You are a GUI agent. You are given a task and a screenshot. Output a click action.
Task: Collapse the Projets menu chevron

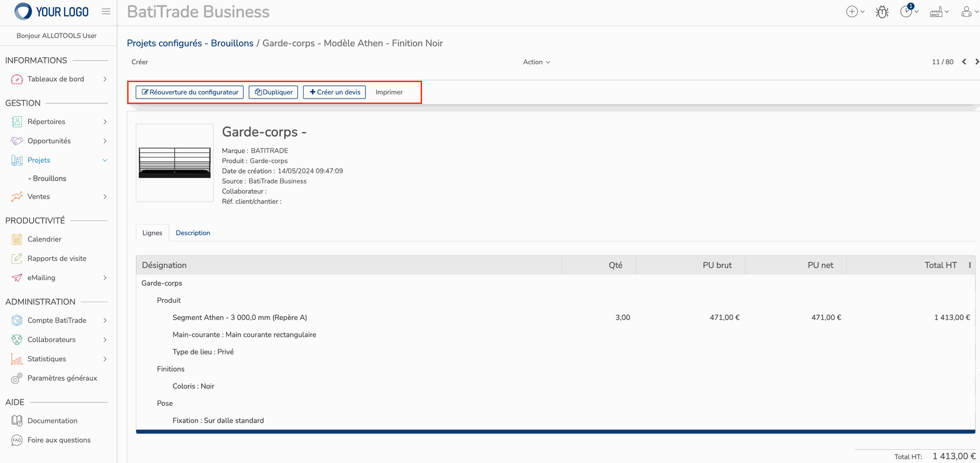click(105, 160)
